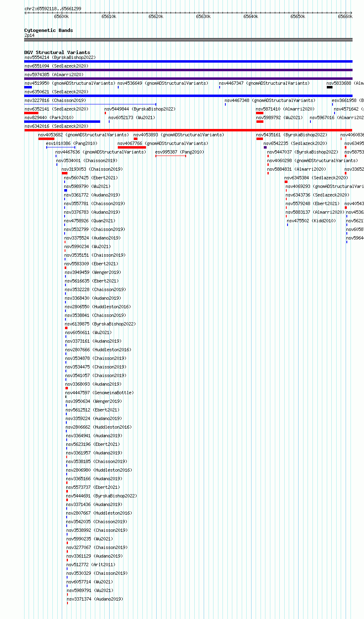Click esv3661958 variant label
Screen dimensions: 364x619
click(x=348, y=101)
